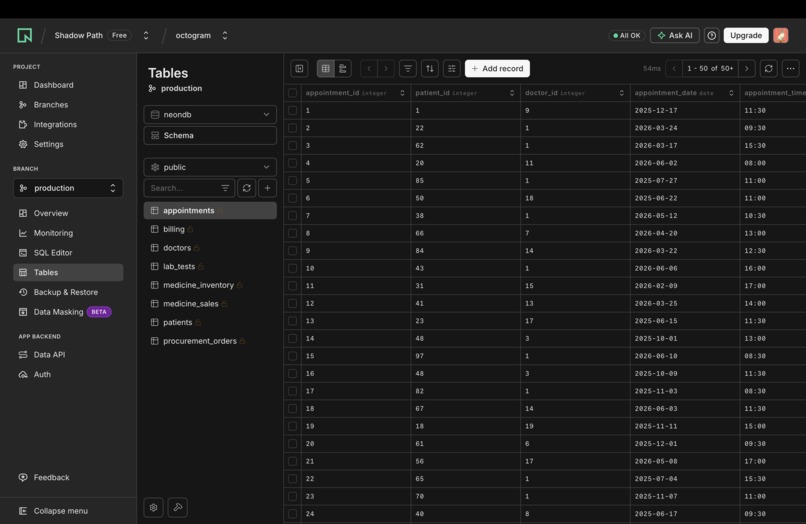Go forward with the toolbar right arrow
Screen dimensions: 806x524
[386, 68]
